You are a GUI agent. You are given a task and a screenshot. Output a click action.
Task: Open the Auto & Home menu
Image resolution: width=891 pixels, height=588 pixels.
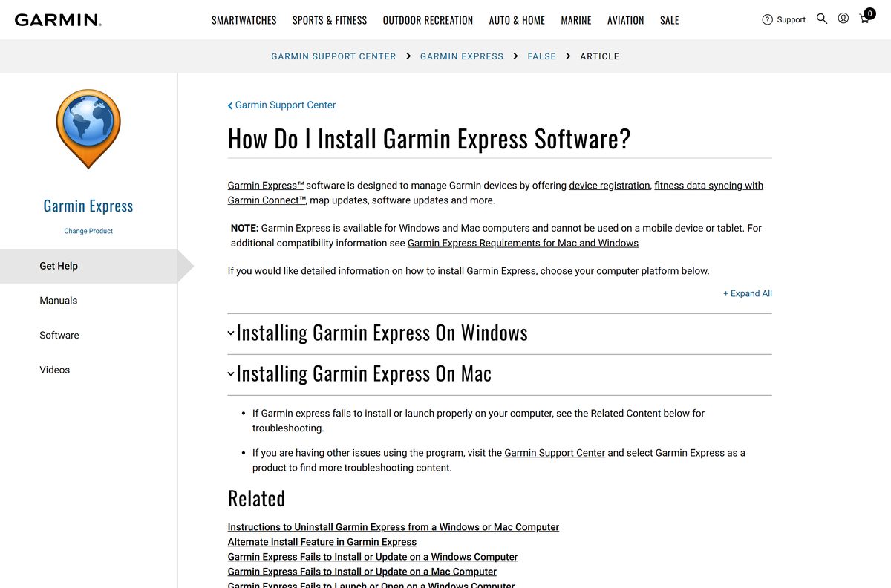click(517, 20)
